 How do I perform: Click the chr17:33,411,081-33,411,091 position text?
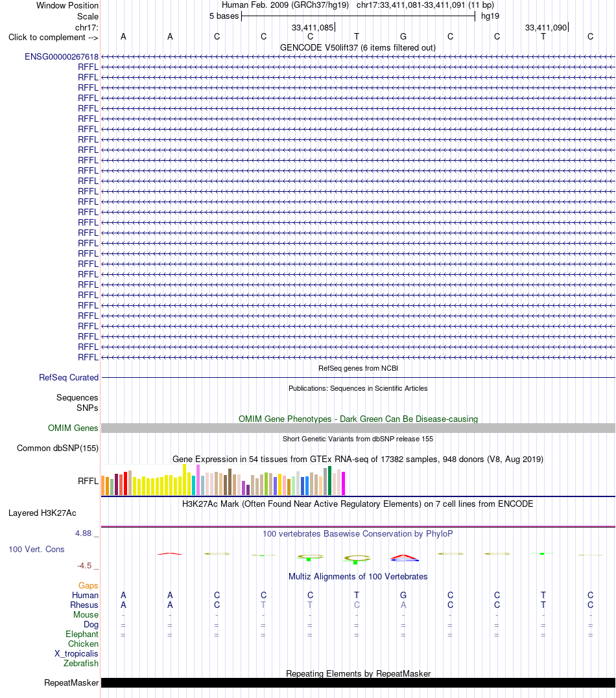pyautogui.click(x=425, y=5)
